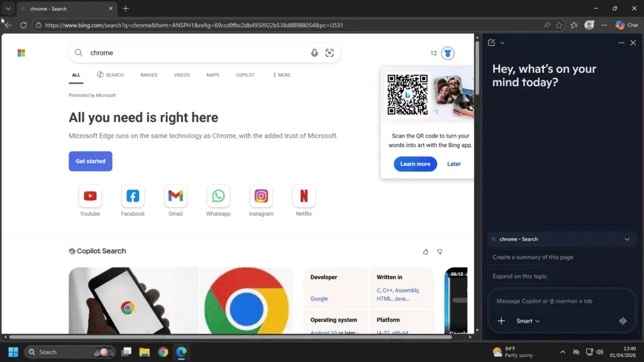Viewport: 644px width, 362px height.
Task: Open the large Chrome logo thumbnail
Action: 247,301
